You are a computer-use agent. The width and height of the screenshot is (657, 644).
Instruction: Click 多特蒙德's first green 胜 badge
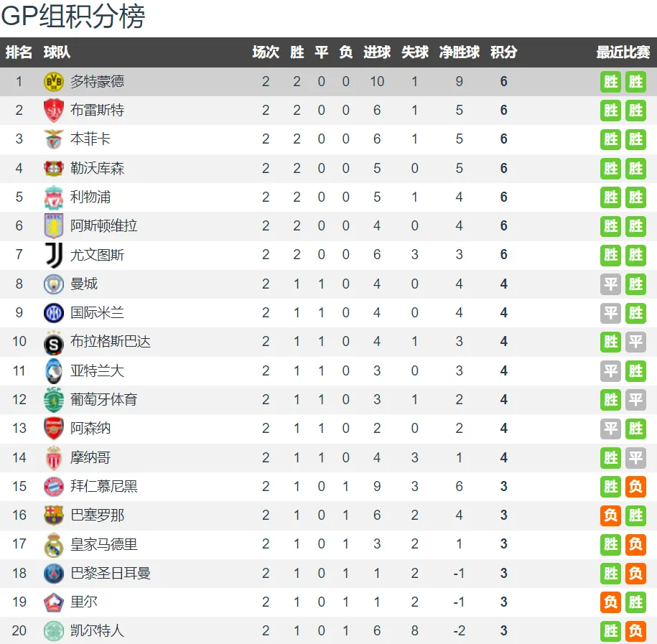tap(610, 82)
